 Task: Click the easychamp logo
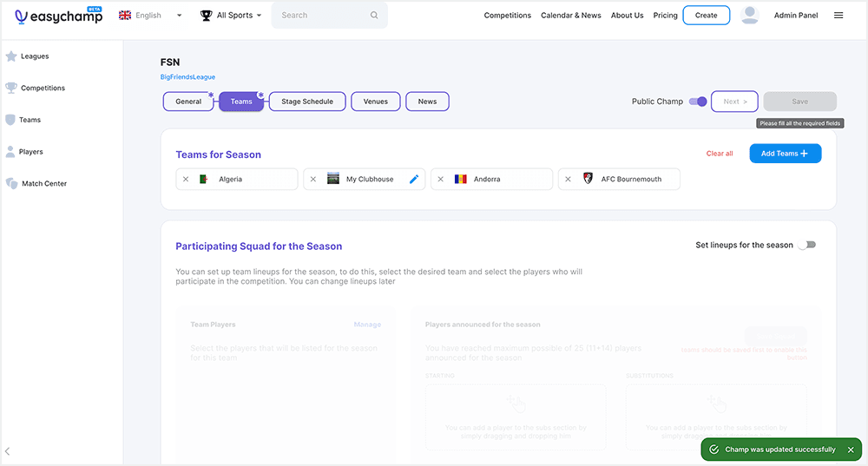pyautogui.click(x=58, y=16)
